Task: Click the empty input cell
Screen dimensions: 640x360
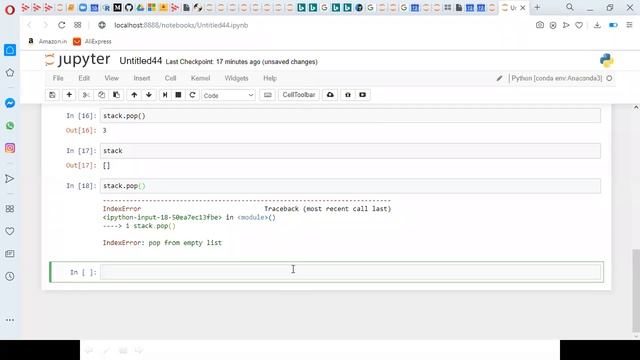Action: click(351, 272)
